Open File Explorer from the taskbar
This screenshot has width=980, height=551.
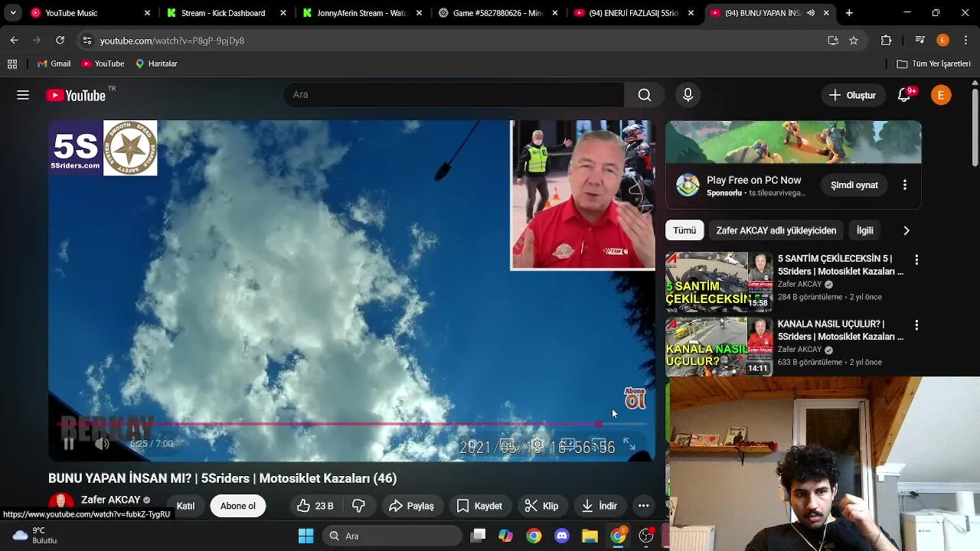click(590, 536)
